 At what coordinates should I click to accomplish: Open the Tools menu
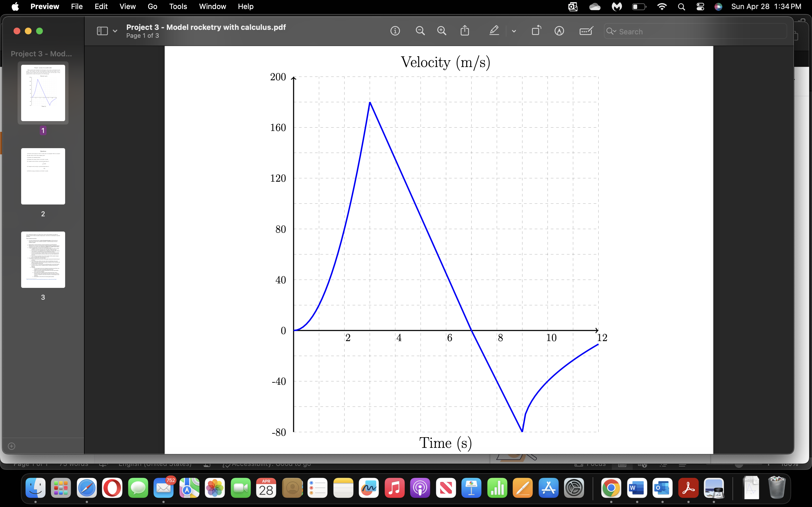tap(178, 6)
